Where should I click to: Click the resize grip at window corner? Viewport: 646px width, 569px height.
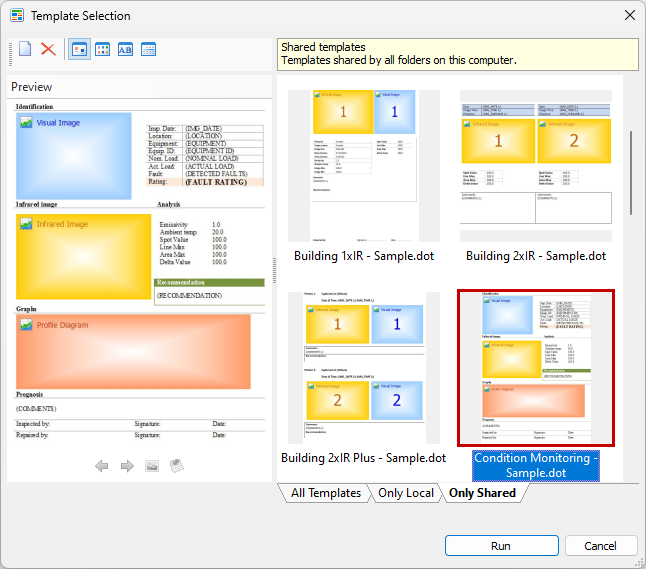tap(640, 563)
